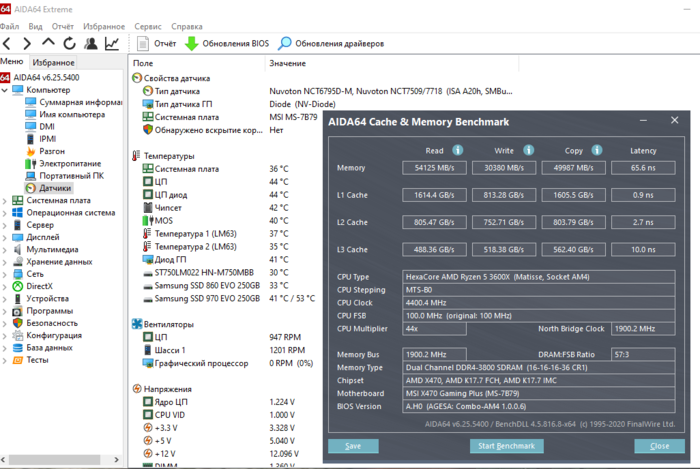Open the user profile toolbar icon
The width and height of the screenshot is (700, 469).
[x=91, y=43]
